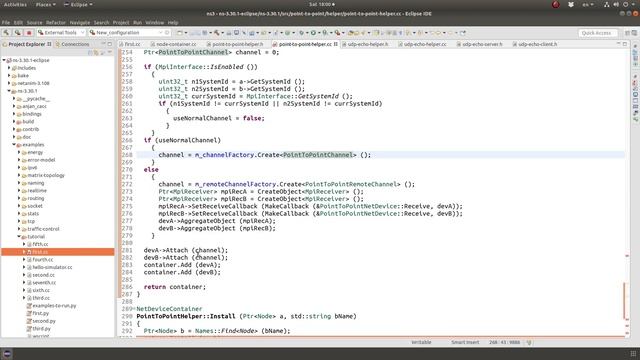Open the Run menu
The height and width of the screenshot is (360, 640).
tap(138, 22)
